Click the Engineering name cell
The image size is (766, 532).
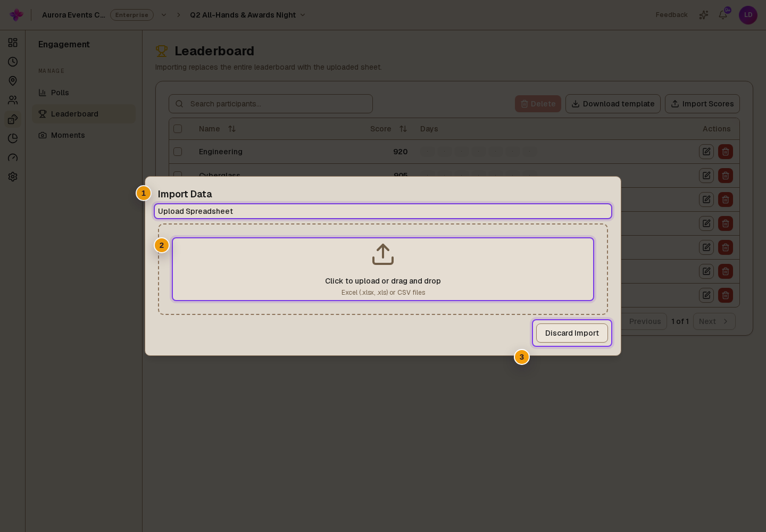(x=221, y=152)
